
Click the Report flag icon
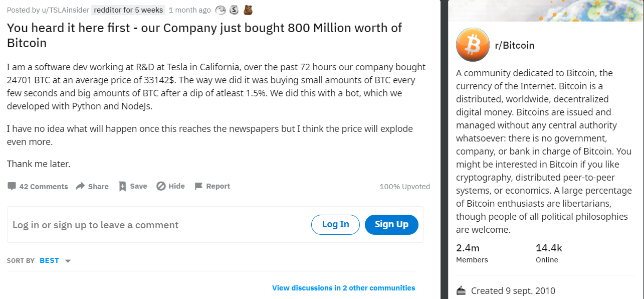[x=198, y=186]
